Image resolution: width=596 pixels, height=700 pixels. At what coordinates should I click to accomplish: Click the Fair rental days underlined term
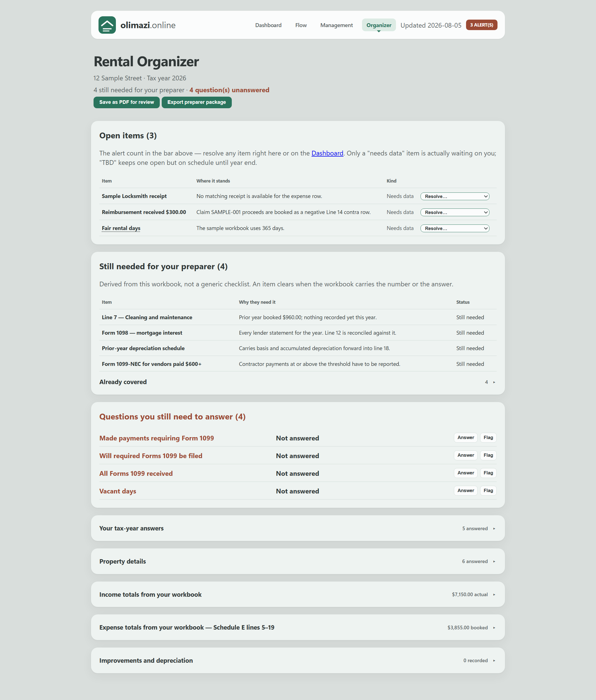pyautogui.click(x=121, y=228)
